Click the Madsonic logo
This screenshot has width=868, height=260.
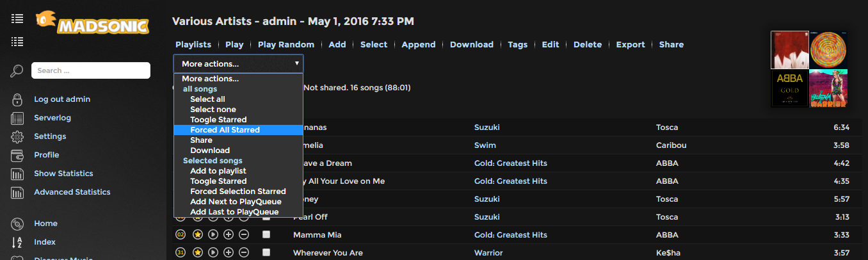(x=92, y=23)
